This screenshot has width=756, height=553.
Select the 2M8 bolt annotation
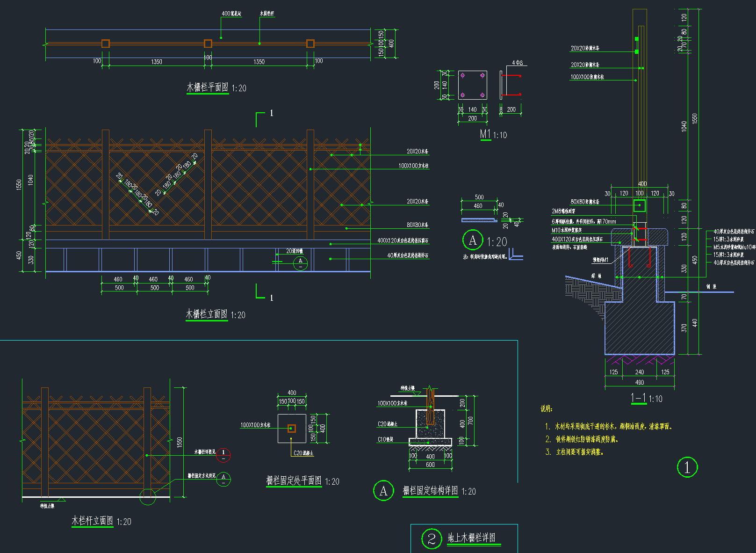click(x=563, y=211)
